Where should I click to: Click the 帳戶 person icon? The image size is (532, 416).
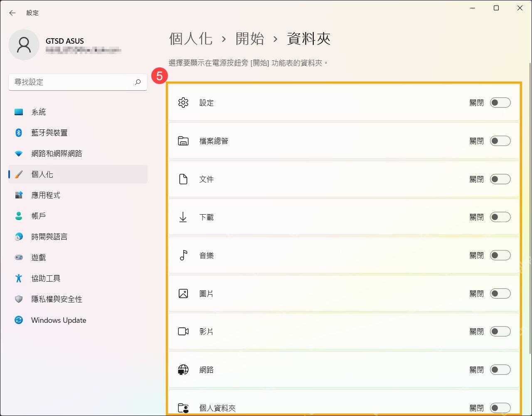coord(19,216)
